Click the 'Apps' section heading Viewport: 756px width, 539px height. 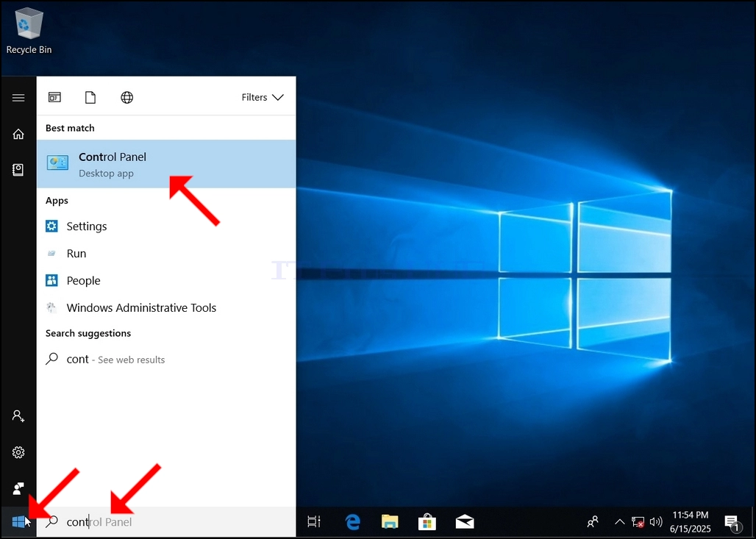57,201
